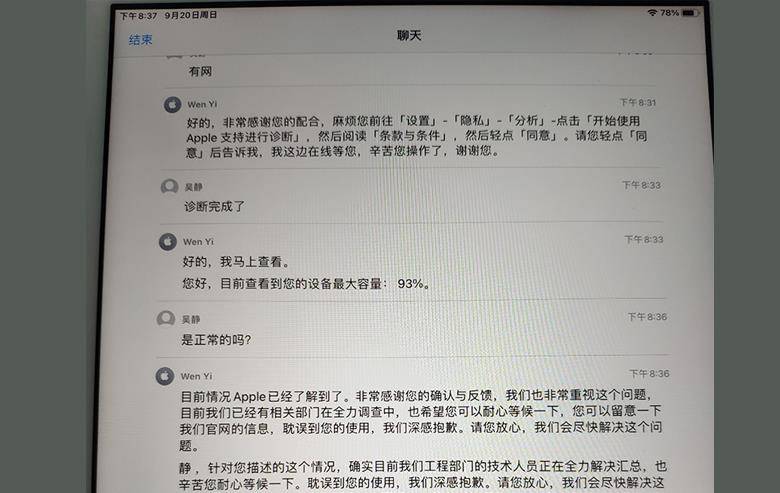Image resolution: width=780 pixels, height=493 pixels.
Task: Click Apple avatar beside 8:33 Wen Yi message
Action: click(168, 242)
